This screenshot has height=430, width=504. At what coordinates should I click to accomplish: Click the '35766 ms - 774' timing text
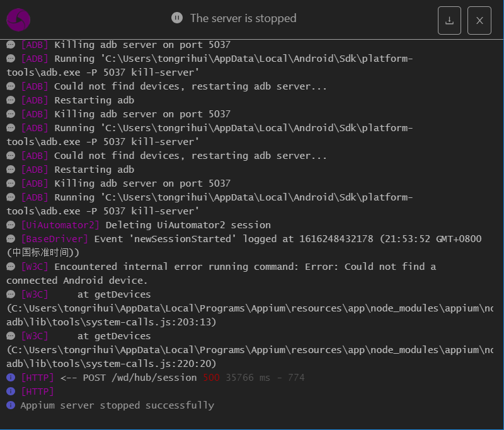coord(265,377)
